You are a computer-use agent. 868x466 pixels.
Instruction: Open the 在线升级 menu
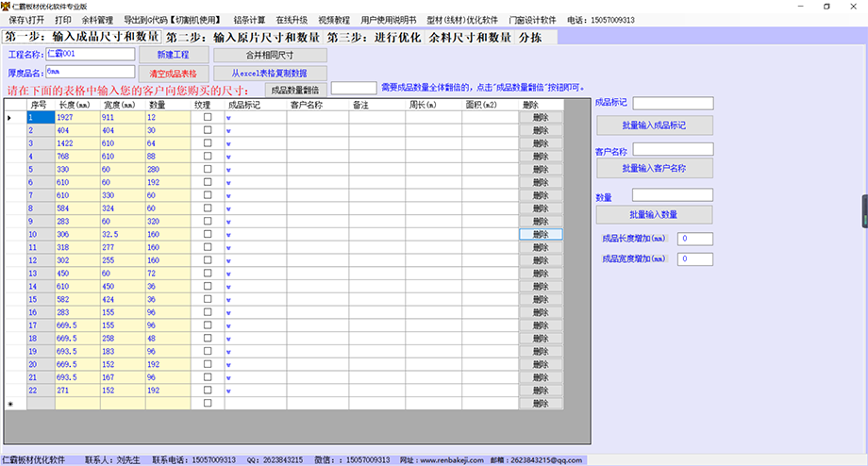(x=292, y=20)
